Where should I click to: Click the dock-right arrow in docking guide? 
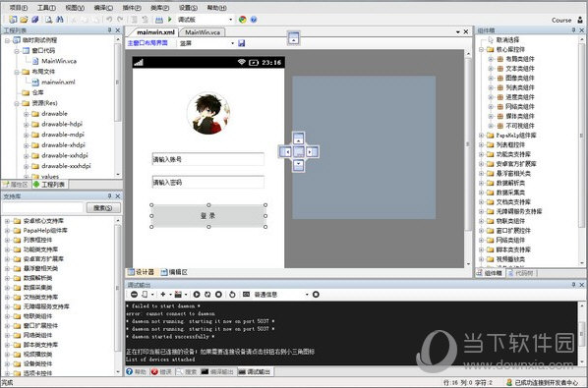click(x=312, y=151)
